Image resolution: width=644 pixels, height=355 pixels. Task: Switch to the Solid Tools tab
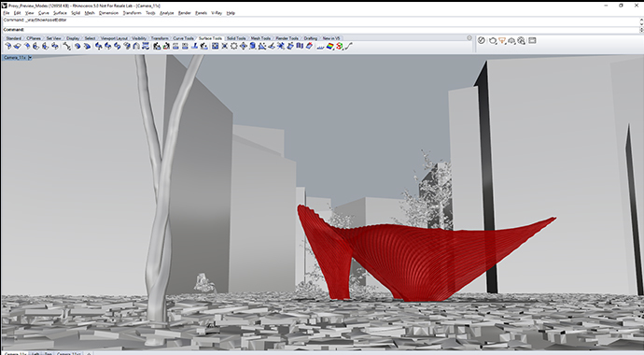tap(236, 38)
